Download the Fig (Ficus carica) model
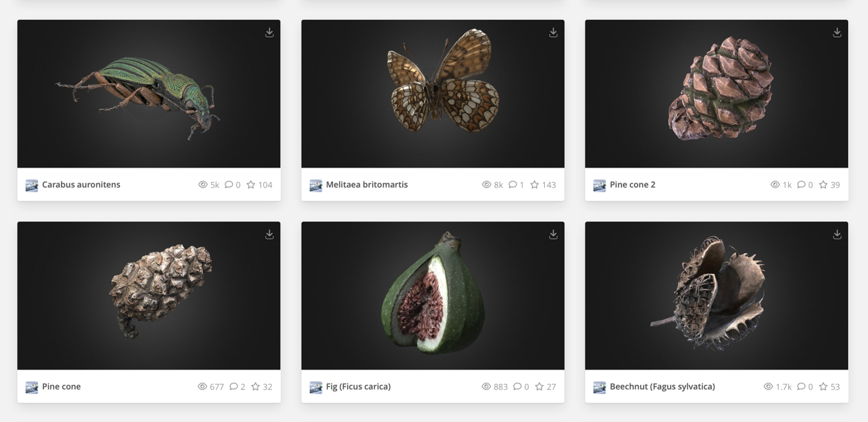The image size is (868, 422). [553, 234]
